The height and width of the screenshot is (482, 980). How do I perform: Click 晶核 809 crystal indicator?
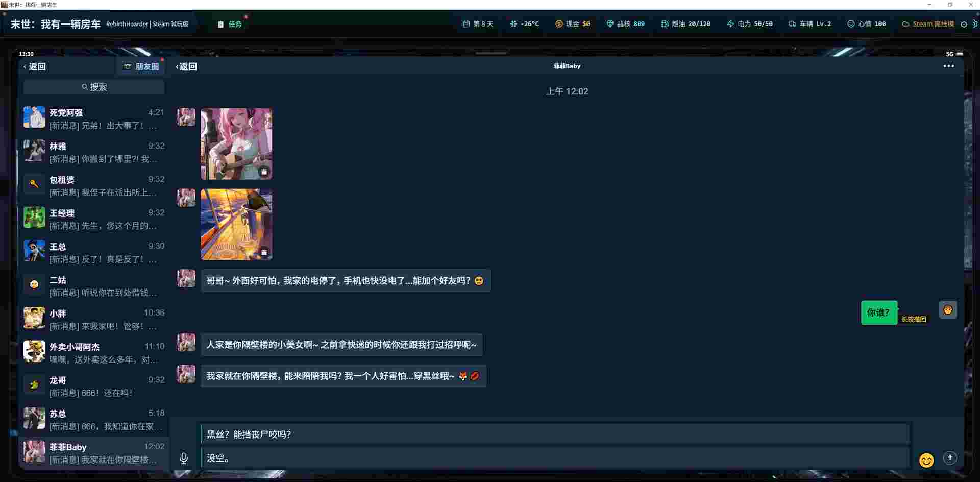pyautogui.click(x=626, y=24)
